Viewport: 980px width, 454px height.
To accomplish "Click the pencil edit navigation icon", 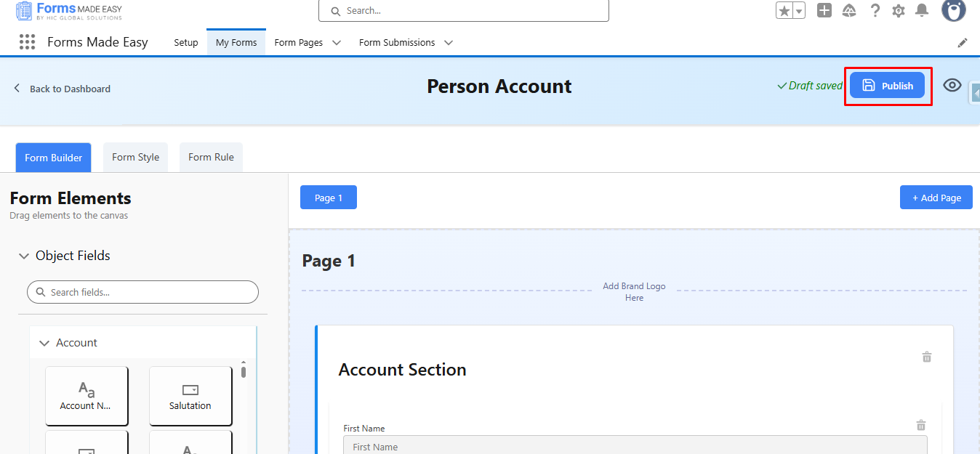I will pos(963,43).
